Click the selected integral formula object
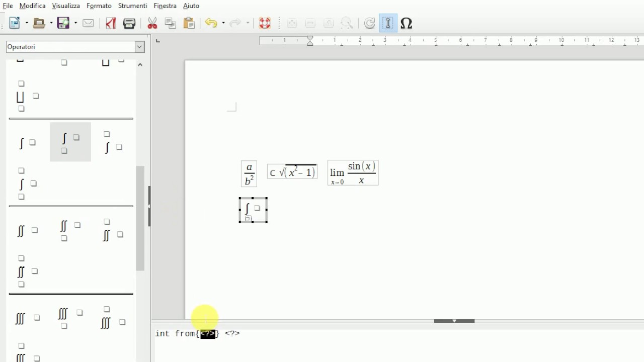644x362 pixels. coord(253,210)
